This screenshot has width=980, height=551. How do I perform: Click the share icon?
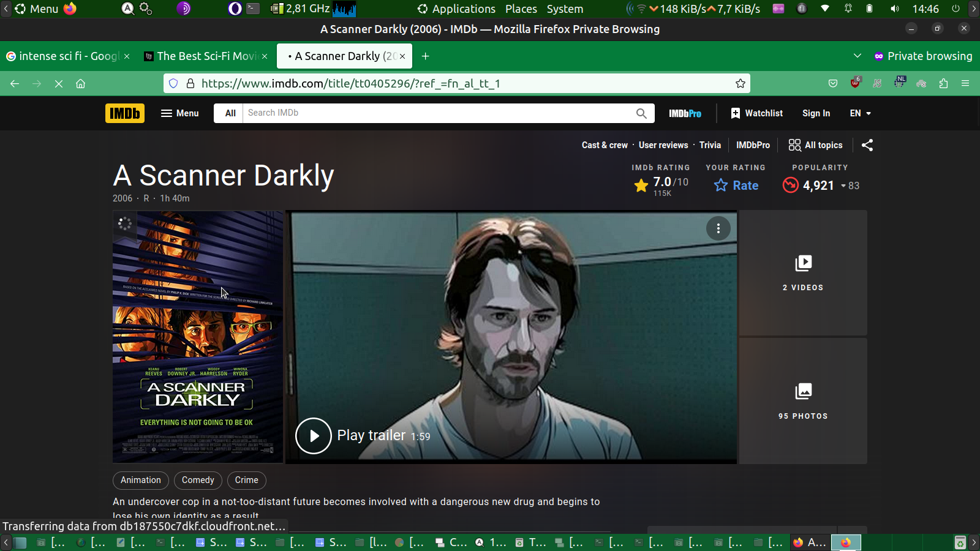[867, 145]
